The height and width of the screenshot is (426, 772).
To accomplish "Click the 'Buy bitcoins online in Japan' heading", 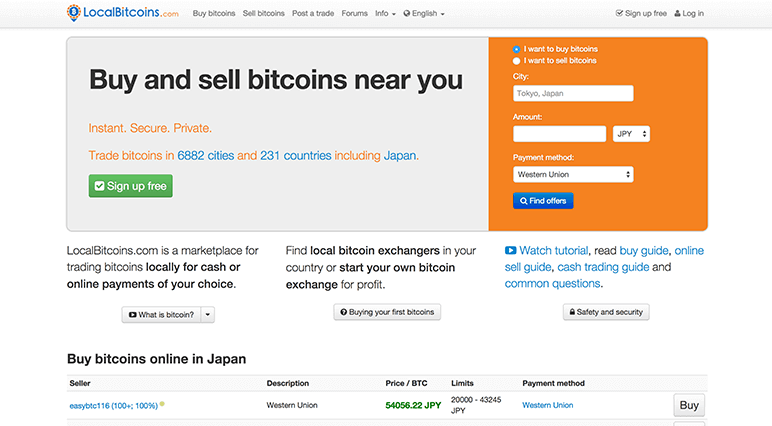I will pos(157,359).
